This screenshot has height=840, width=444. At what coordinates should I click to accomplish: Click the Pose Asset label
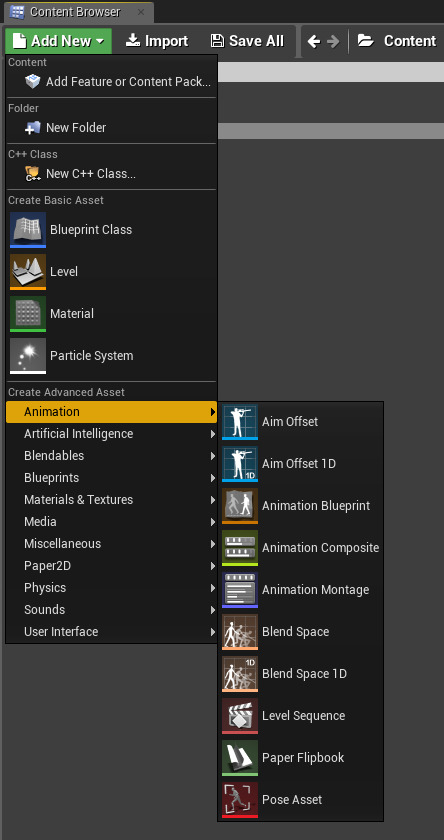[x=292, y=800]
